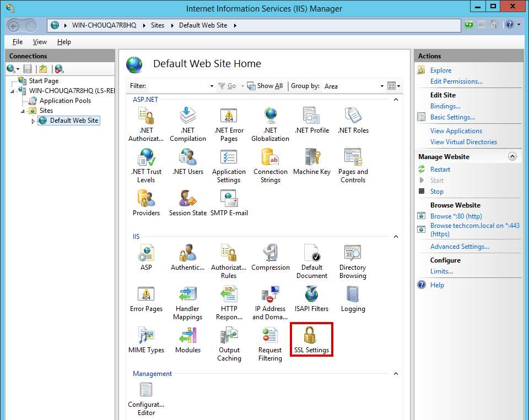529x420 pixels.
Task: Open Handler Mappings feature
Action: [187, 303]
